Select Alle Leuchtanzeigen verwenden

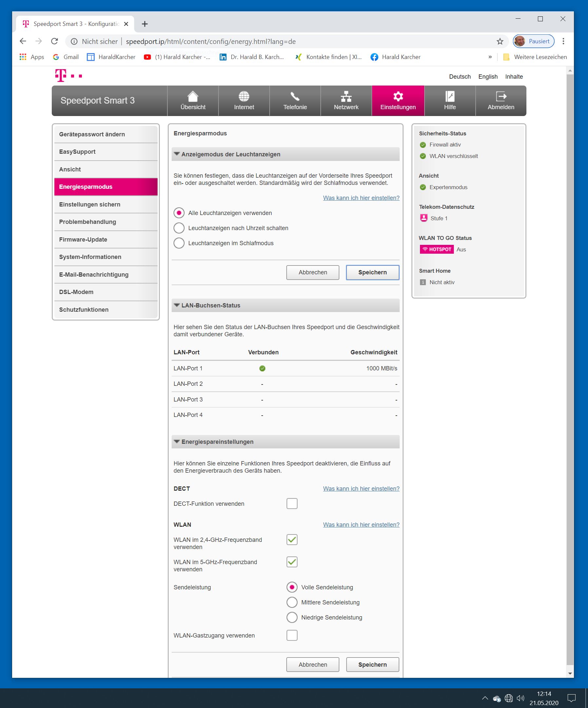point(179,213)
